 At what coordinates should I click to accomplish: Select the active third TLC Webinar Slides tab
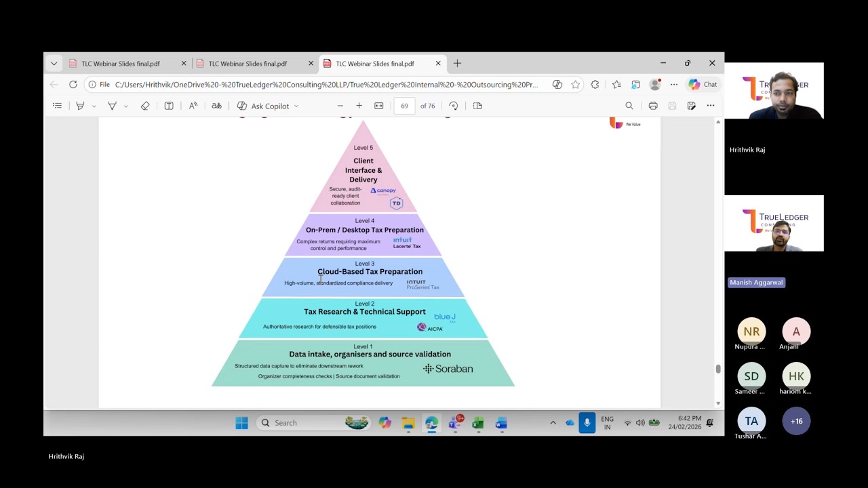(382, 64)
